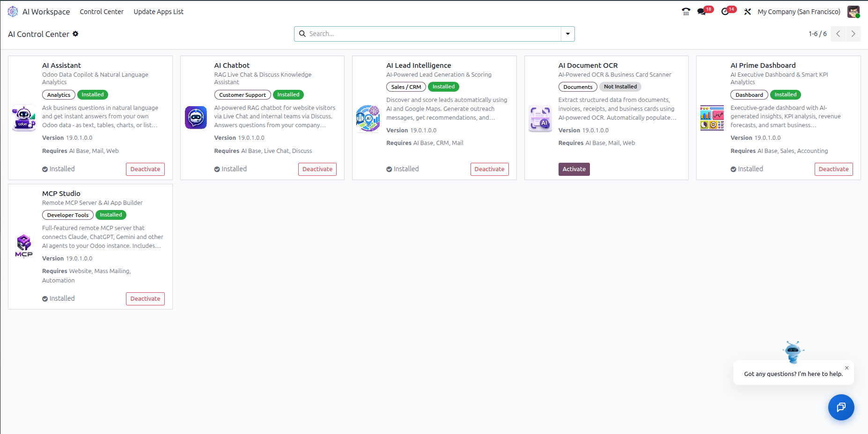
Task: Click in the Search input field
Action: (x=434, y=34)
